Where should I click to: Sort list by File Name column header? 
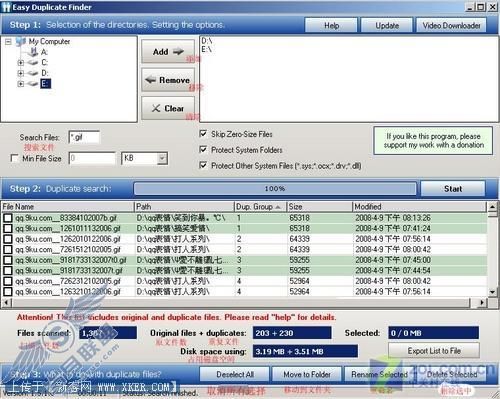(x=68, y=207)
